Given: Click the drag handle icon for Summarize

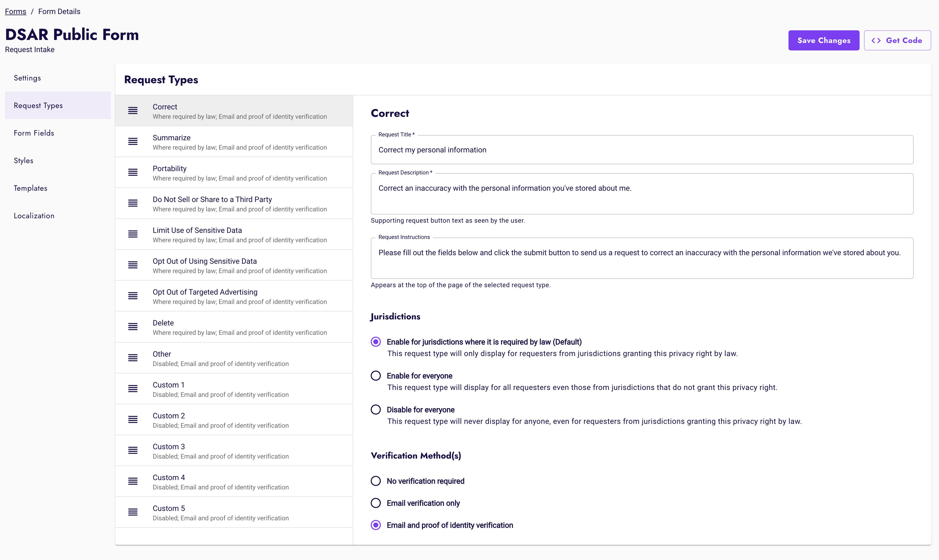Looking at the screenshot, I should click(x=133, y=141).
